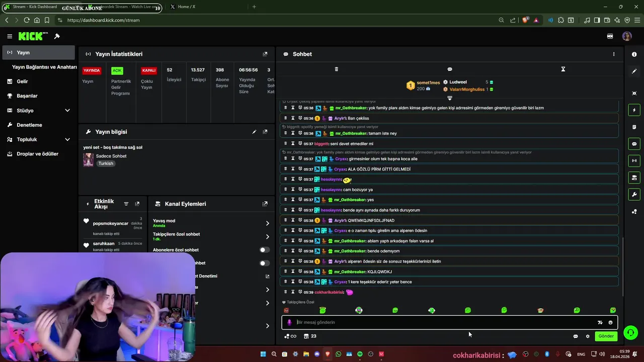The height and width of the screenshot is (362, 644).
Task: Click the taskbar volume icon
Action: (x=602, y=354)
